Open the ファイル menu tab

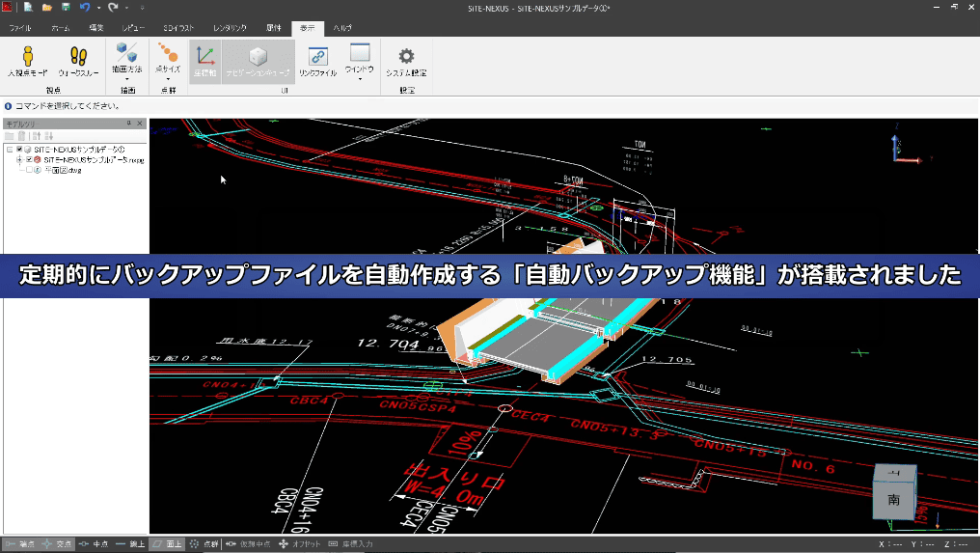point(20,28)
